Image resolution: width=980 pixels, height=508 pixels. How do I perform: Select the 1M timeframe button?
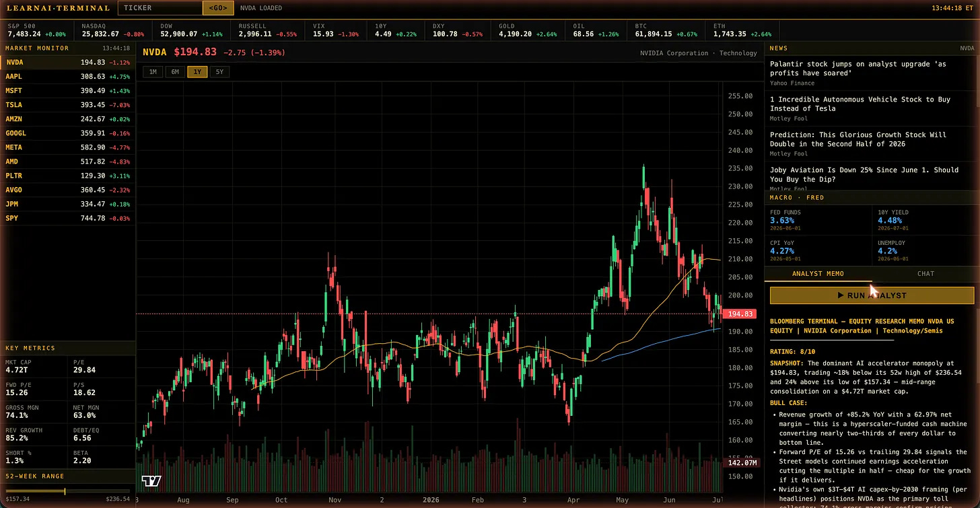[x=153, y=71]
